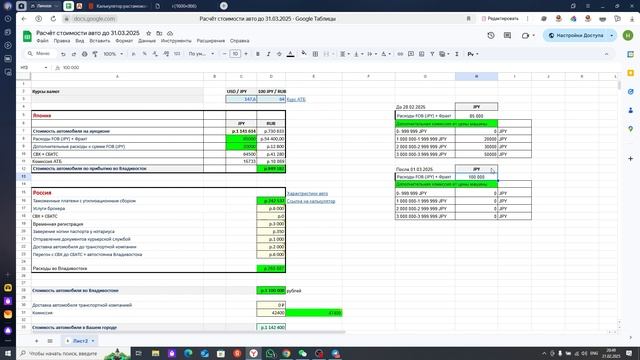Open the Правка menu
This screenshot has height=360, width=640.
pos(62,41)
